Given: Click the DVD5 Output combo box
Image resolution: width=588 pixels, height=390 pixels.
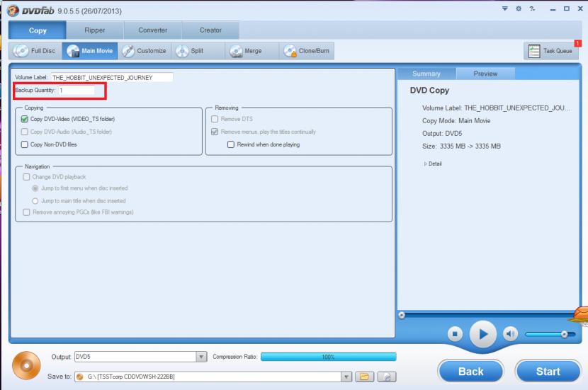Looking at the screenshot, I should [141, 357].
